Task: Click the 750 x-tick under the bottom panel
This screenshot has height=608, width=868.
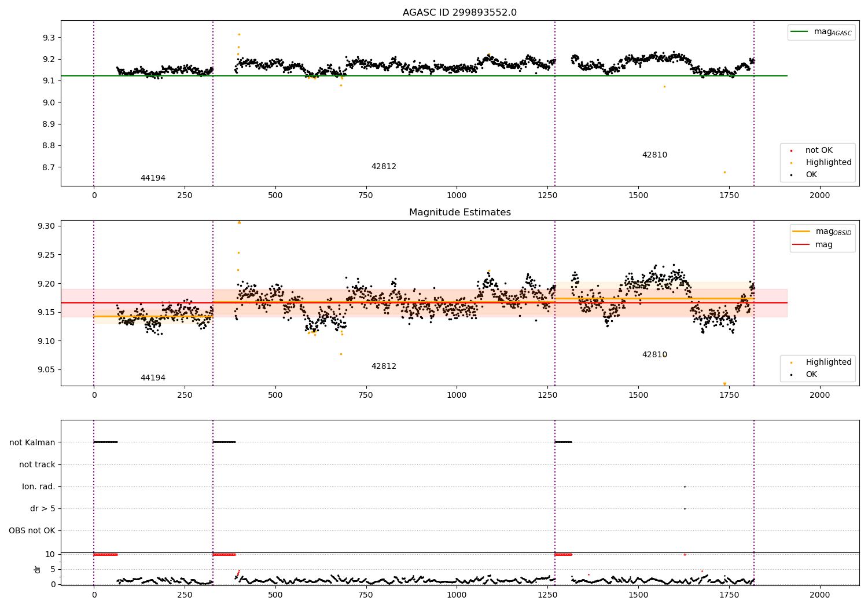Action: 366,595
